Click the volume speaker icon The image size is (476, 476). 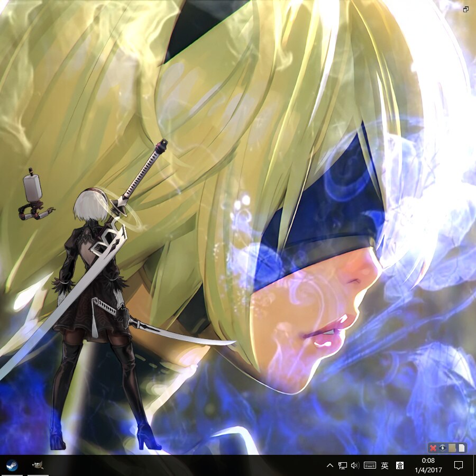coord(355,465)
